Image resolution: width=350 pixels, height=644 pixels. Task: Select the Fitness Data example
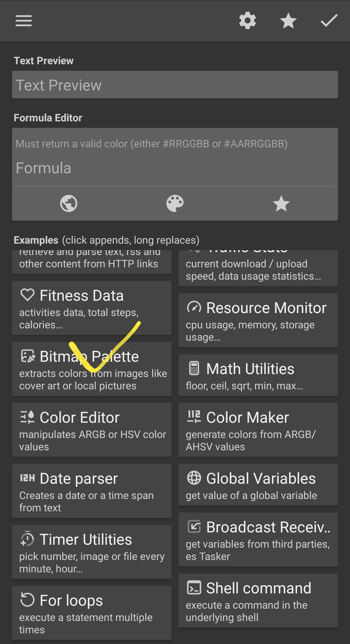(x=92, y=308)
